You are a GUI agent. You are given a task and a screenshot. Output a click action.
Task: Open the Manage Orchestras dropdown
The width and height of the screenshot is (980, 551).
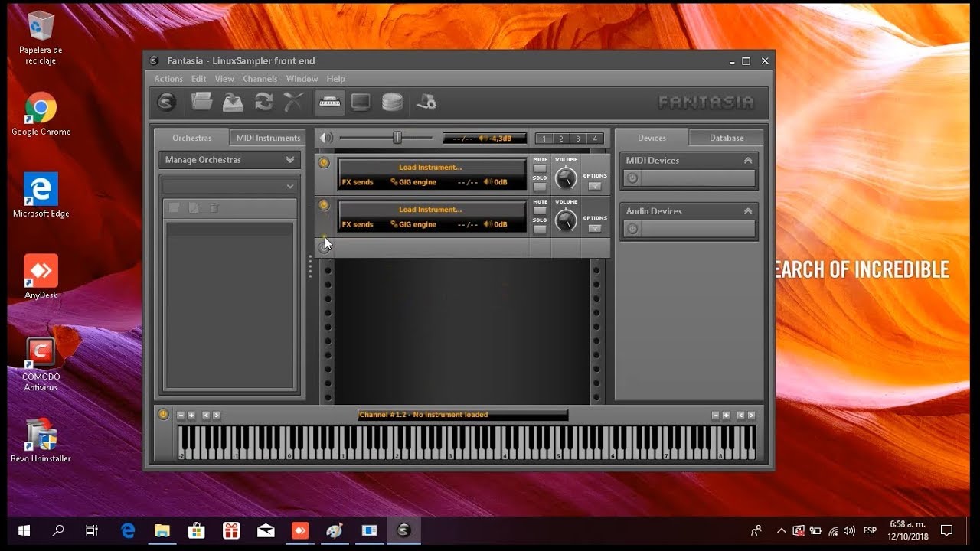tap(230, 160)
